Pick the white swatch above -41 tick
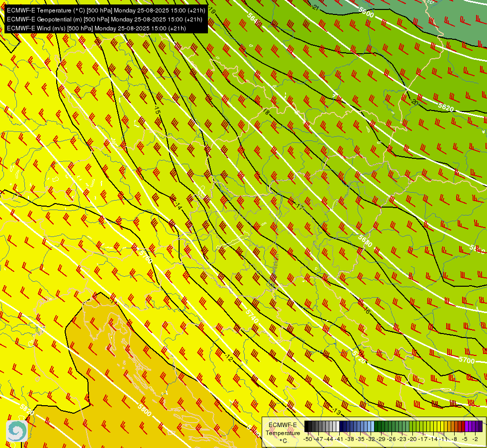This screenshot has height=448, width=487. (x=338, y=426)
